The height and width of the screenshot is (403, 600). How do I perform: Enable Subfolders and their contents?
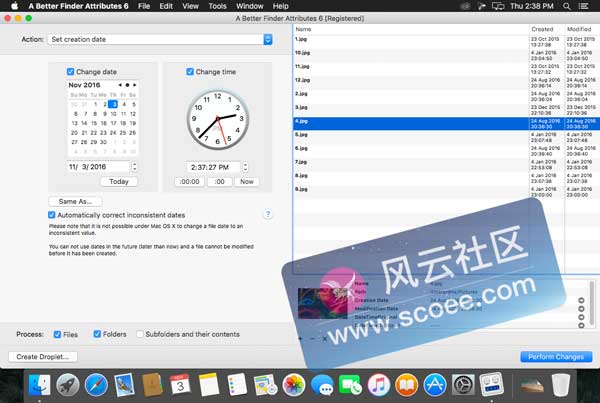(x=140, y=334)
